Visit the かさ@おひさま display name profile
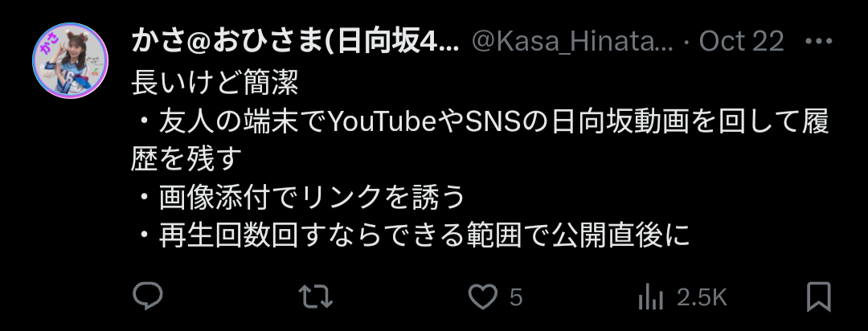The image size is (868, 331). pos(295,42)
